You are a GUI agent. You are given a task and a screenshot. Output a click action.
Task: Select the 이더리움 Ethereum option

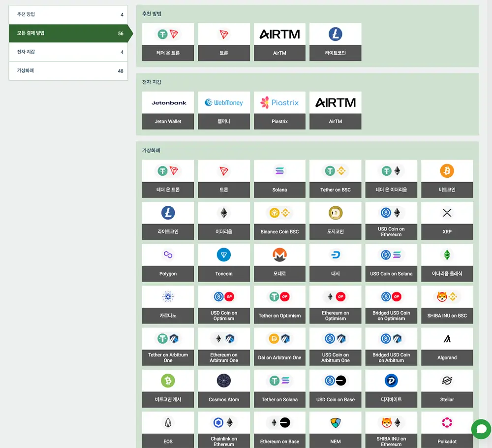click(x=224, y=221)
